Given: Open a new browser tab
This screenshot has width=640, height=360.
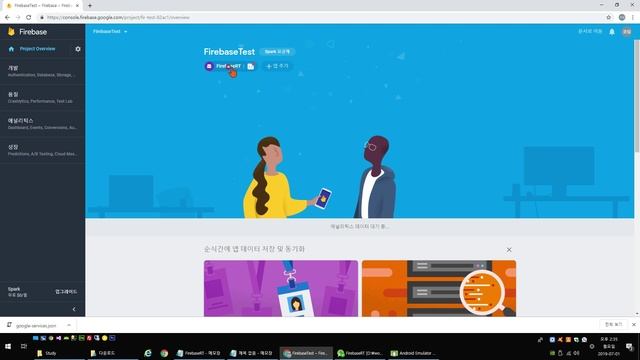Looking at the screenshot, I should (90, 6).
